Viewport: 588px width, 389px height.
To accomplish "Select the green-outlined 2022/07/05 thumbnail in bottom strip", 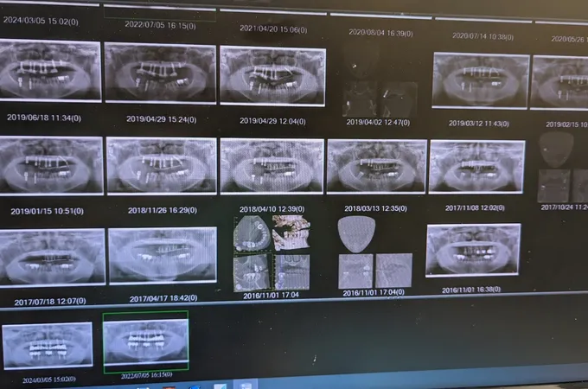I will [x=144, y=342].
